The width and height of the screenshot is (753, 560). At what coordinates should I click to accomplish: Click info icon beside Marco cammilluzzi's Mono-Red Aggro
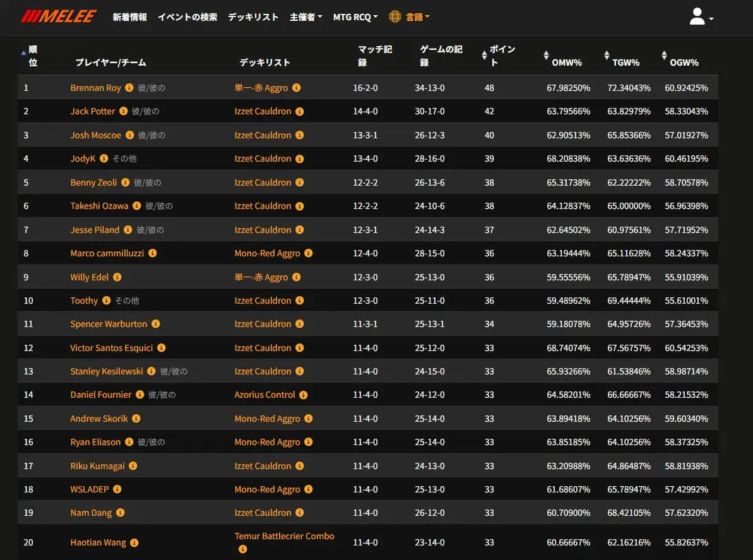309,253
